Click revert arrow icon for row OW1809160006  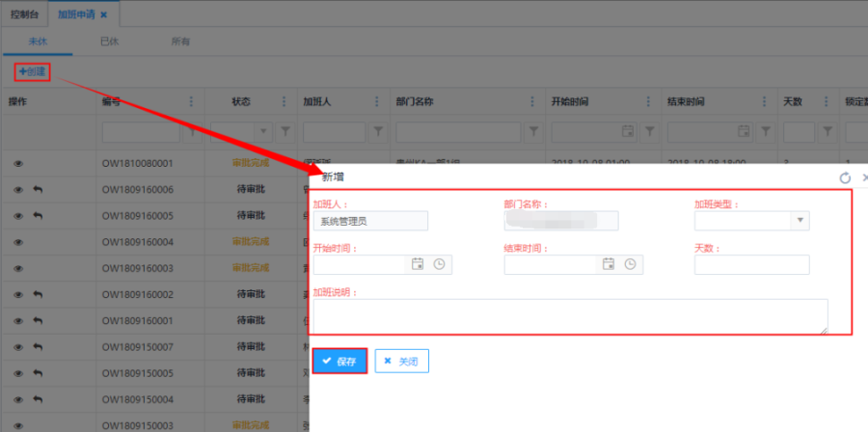point(38,190)
